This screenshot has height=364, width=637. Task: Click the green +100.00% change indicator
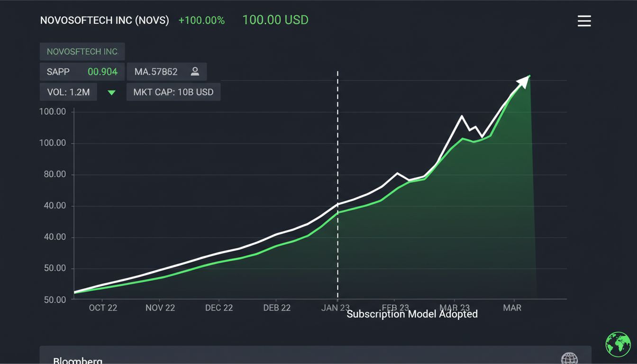201,20
